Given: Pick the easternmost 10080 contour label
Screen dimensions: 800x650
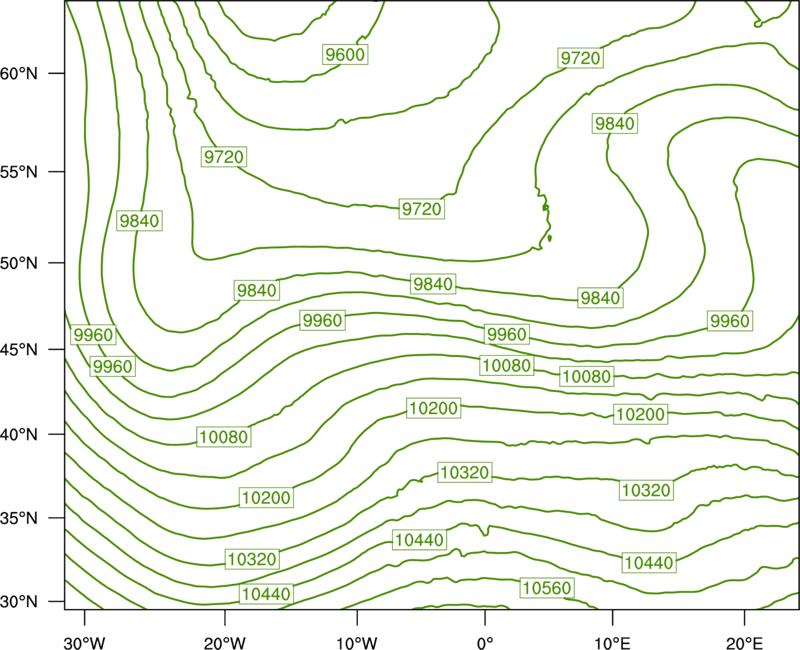Looking at the screenshot, I should (x=586, y=377).
